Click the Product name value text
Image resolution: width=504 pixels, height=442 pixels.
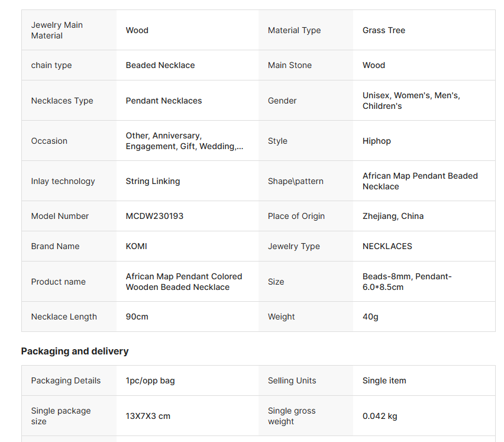183,282
